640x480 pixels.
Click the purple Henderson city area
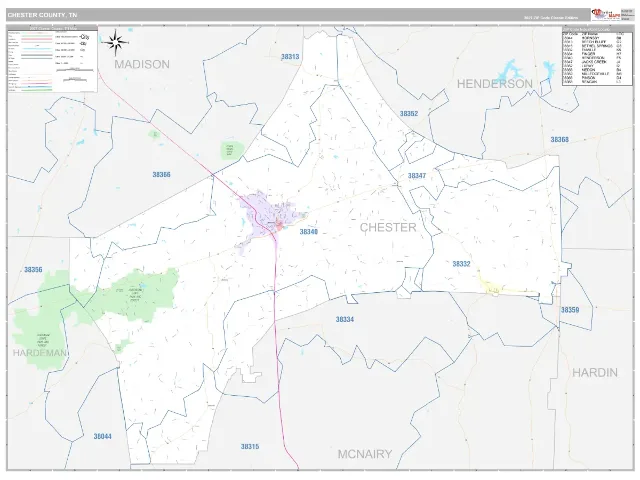tap(269, 218)
